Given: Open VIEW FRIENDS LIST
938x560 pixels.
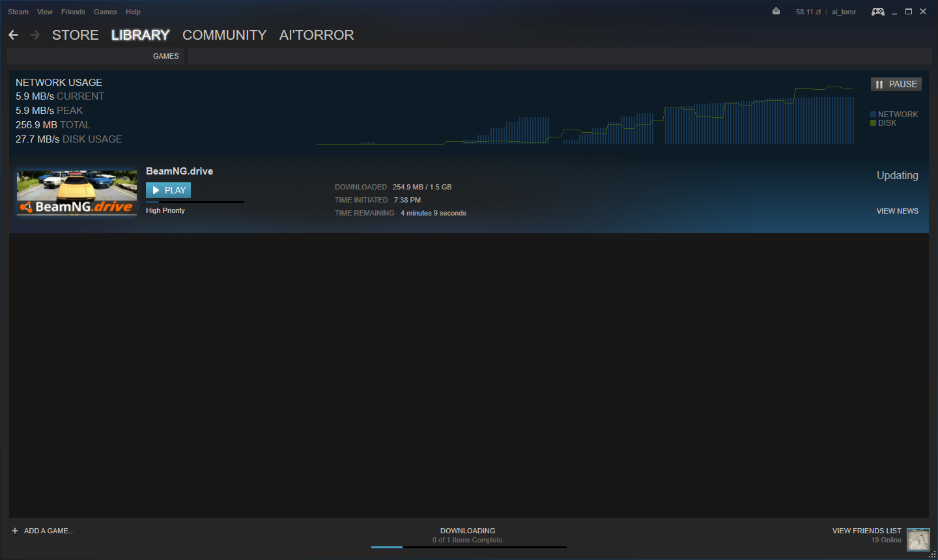Looking at the screenshot, I should coord(867,531).
